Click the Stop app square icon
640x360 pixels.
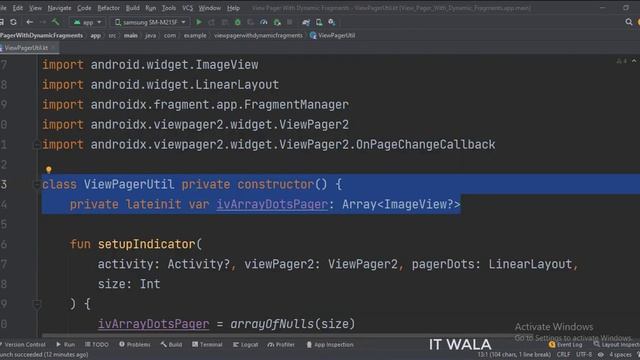pos(290,22)
